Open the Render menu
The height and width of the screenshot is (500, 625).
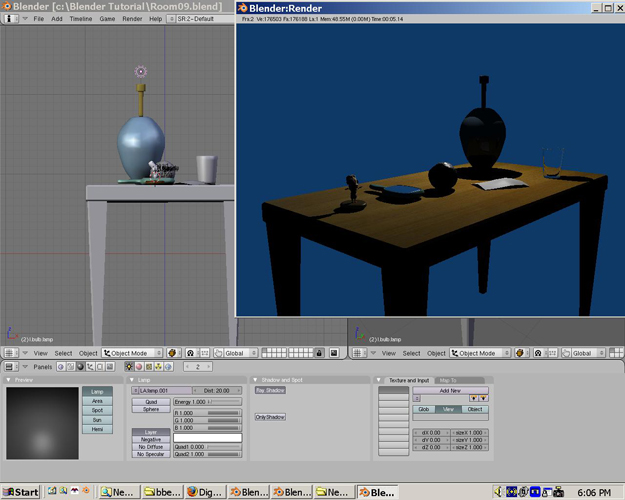pos(132,19)
